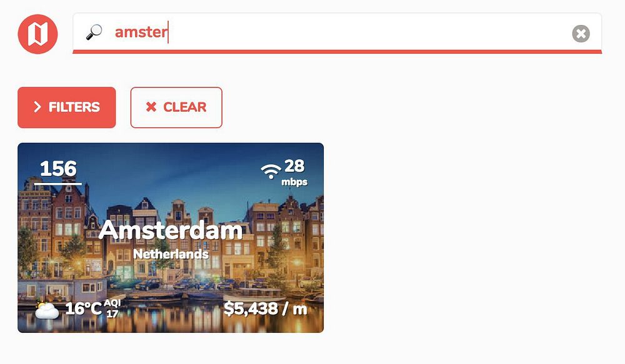This screenshot has height=364, width=625.
Task: Click the red underline bar below search
Action: coord(337,52)
